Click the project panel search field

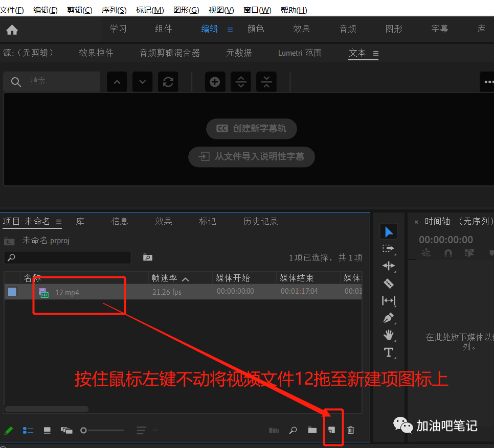tap(68, 257)
